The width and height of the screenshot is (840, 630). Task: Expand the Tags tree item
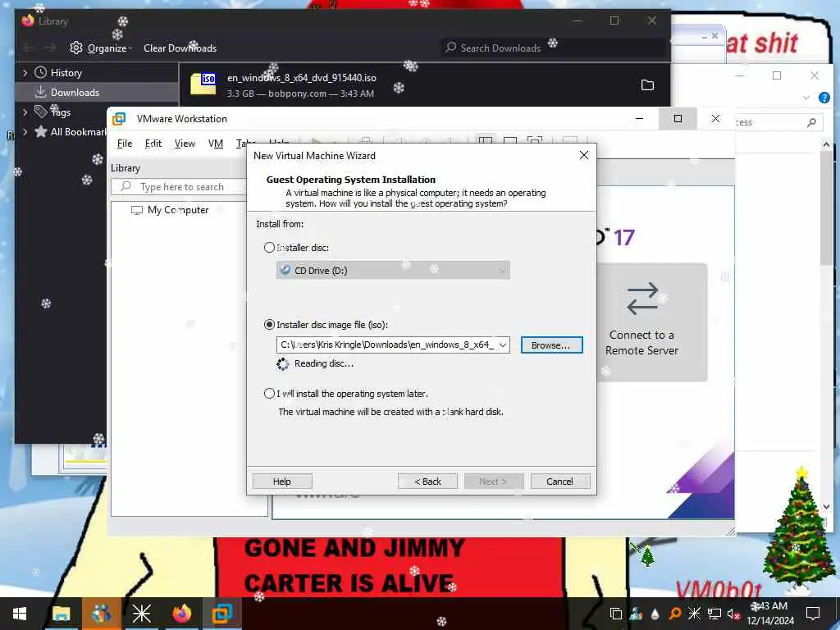tap(25, 112)
